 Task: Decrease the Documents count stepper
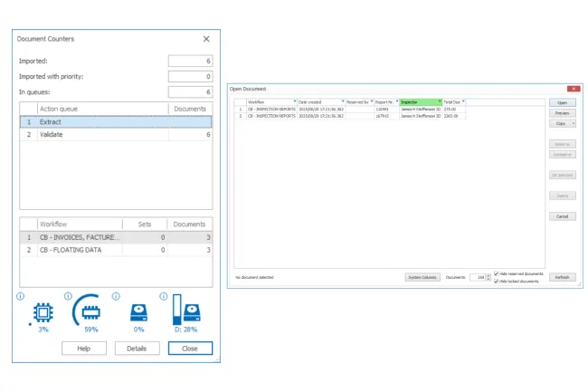[488, 279]
